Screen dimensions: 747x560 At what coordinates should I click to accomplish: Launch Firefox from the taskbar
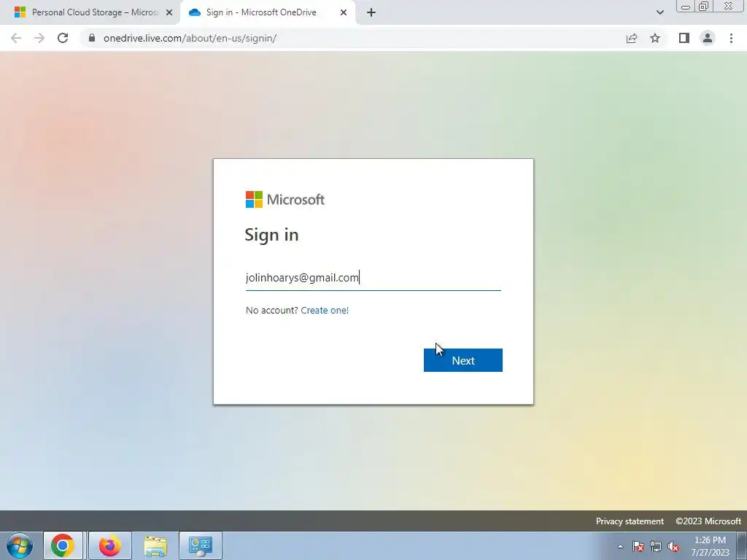tap(109, 545)
